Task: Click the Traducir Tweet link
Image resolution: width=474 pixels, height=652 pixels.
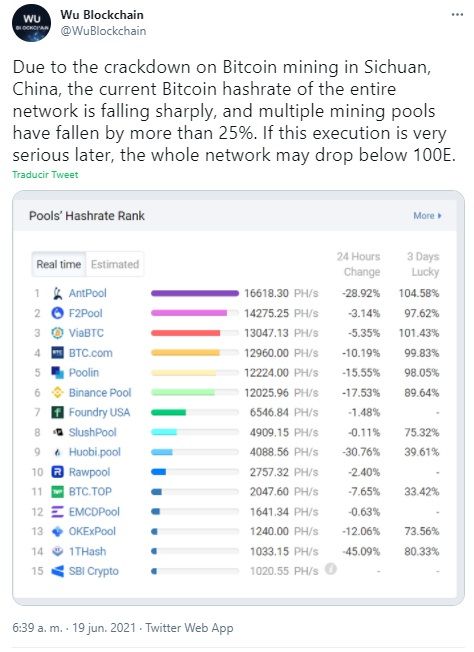Action: tap(45, 175)
